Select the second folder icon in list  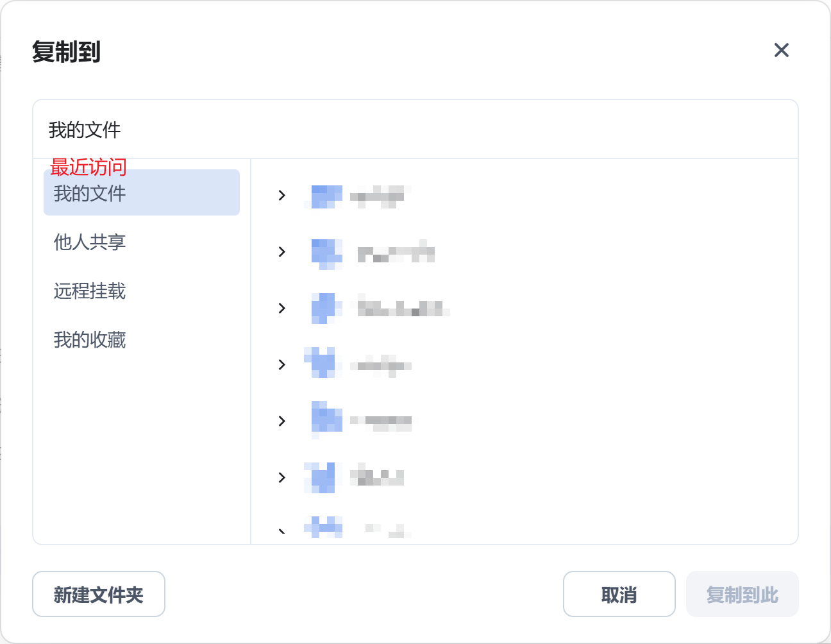326,253
